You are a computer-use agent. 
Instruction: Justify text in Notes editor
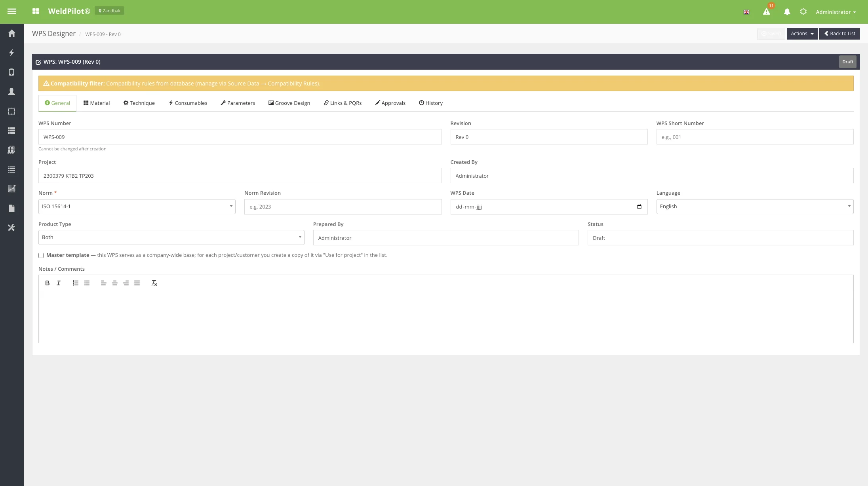tap(137, 283)
